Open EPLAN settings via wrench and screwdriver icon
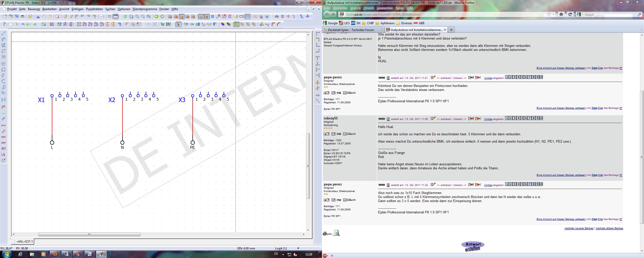 pos(30,17)
